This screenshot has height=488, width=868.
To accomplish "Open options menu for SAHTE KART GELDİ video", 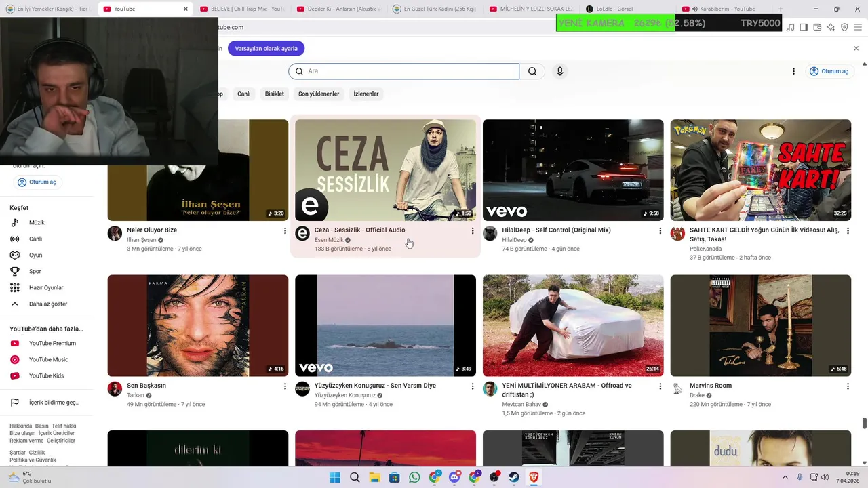I will coord(848,231).
